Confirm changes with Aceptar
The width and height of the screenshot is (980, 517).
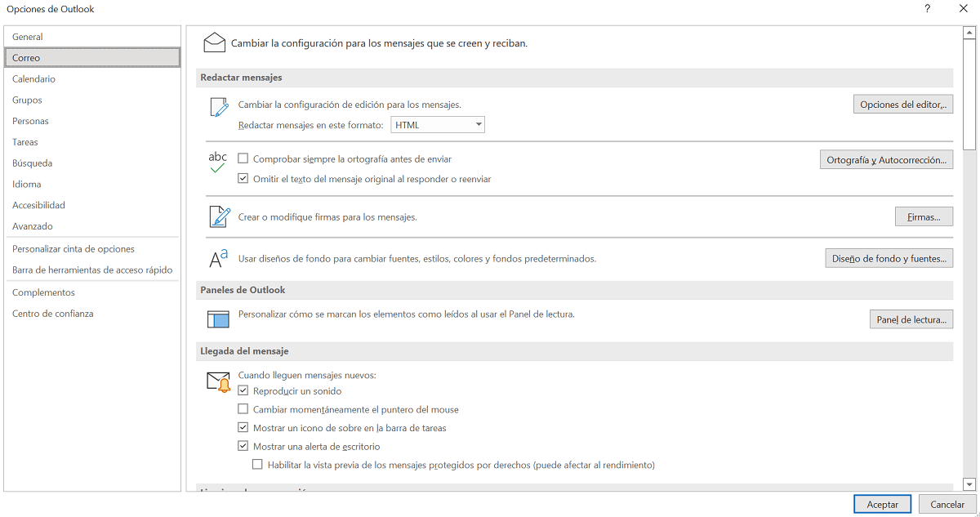pos(882,504)
